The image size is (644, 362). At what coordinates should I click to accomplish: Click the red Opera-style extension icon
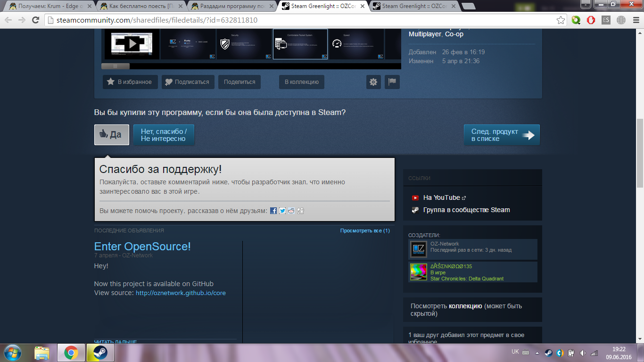click(x=591, y=20)
